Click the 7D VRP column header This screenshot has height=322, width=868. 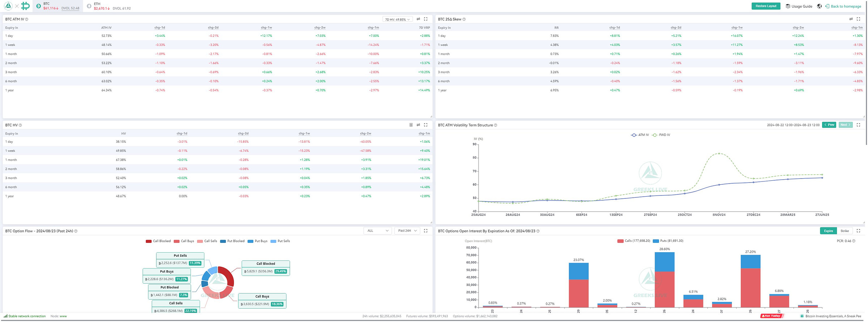pyautogui.click(x=424, y=27)
